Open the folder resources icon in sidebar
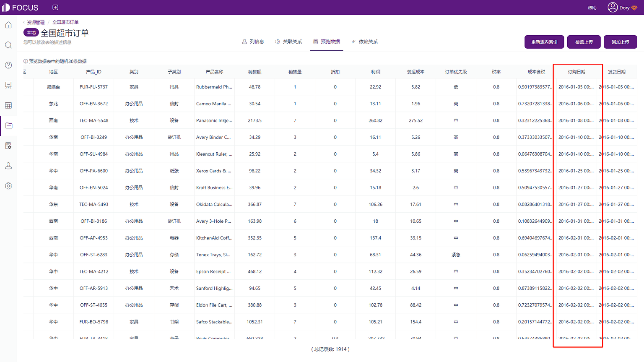Image resolution: width=644 pixels, height=362 pixels. tap(8, 125)
